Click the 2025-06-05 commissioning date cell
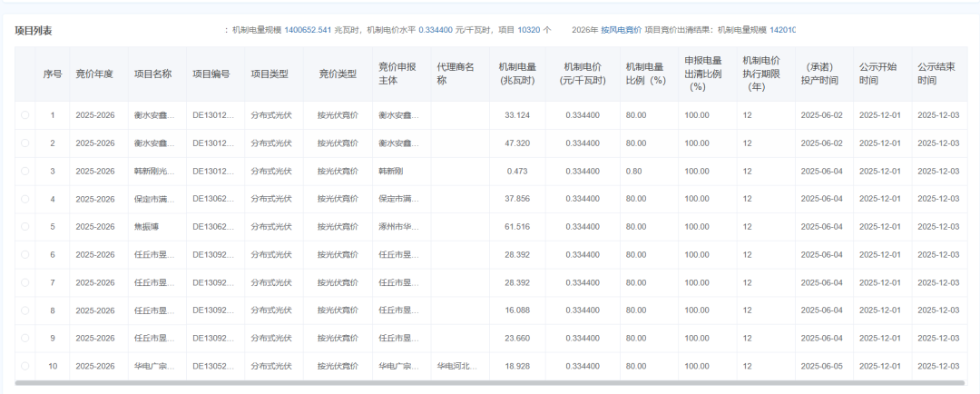This screenshot has height=394, width=980. (821, 366)
